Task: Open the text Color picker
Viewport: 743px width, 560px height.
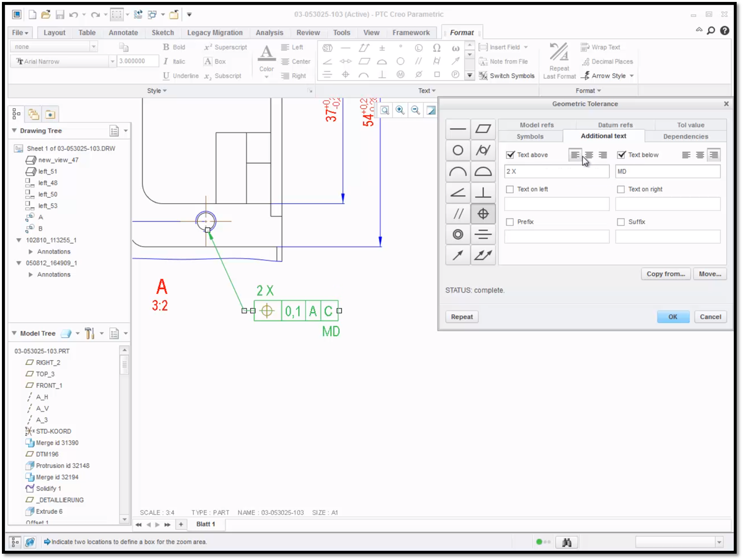Action: coord(266,61)
